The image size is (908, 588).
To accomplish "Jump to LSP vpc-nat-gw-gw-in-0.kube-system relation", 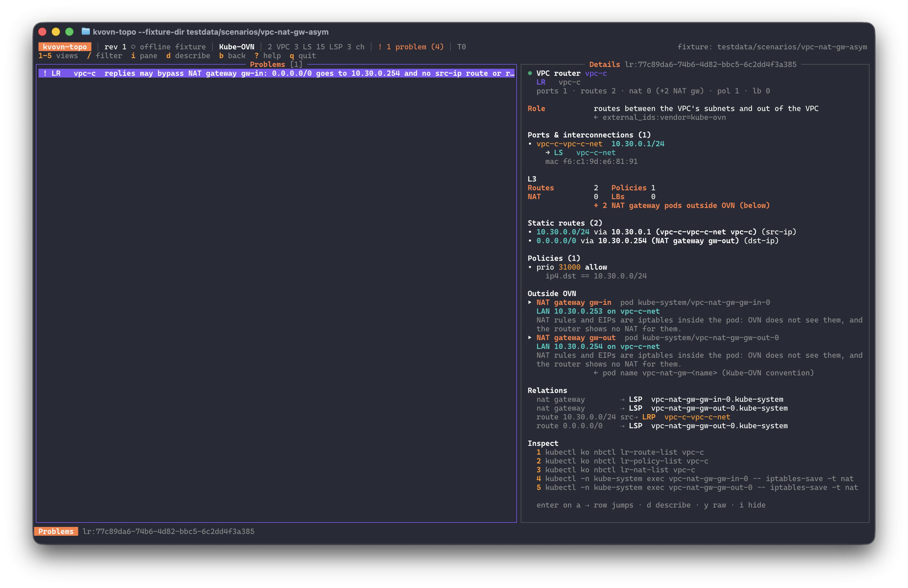I will pyautogui.click(x=706, y=399).
